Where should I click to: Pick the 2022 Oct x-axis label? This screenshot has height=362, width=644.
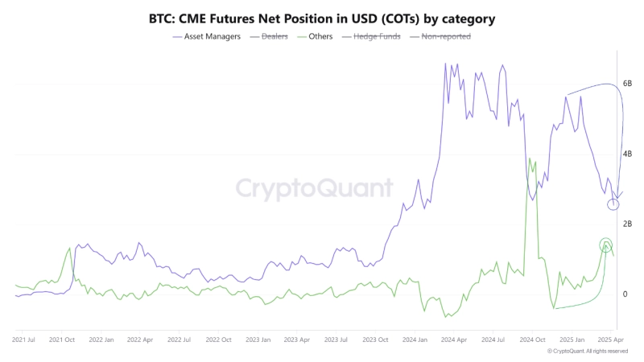click(220, 340)
